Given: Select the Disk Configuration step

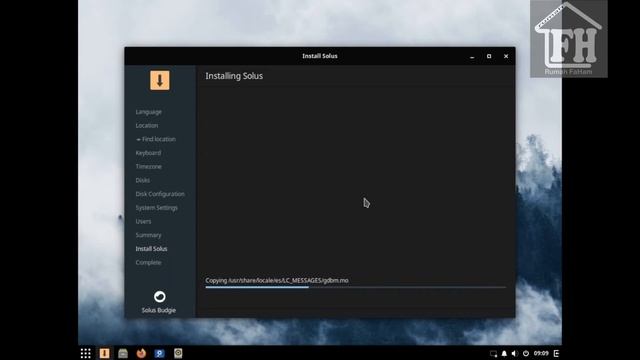Looking at the screenshot, I should (160, 194).
